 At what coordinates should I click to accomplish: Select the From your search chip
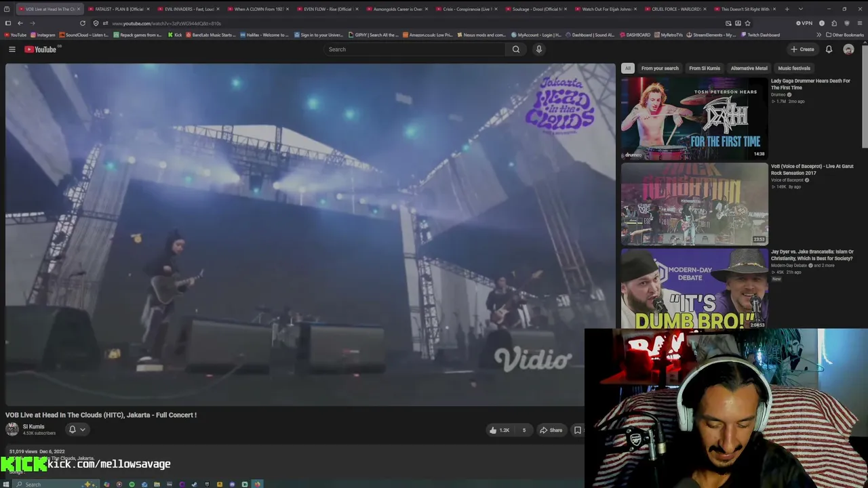click(660, 68)
